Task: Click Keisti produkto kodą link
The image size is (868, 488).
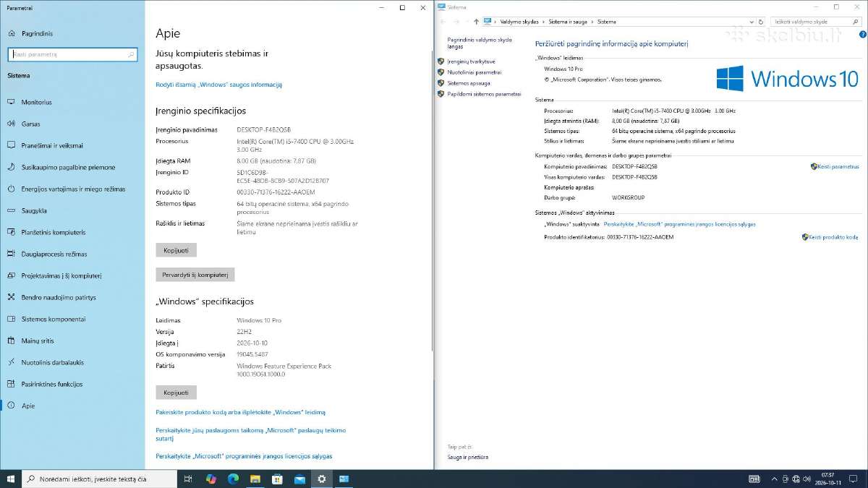Action: 833,237
